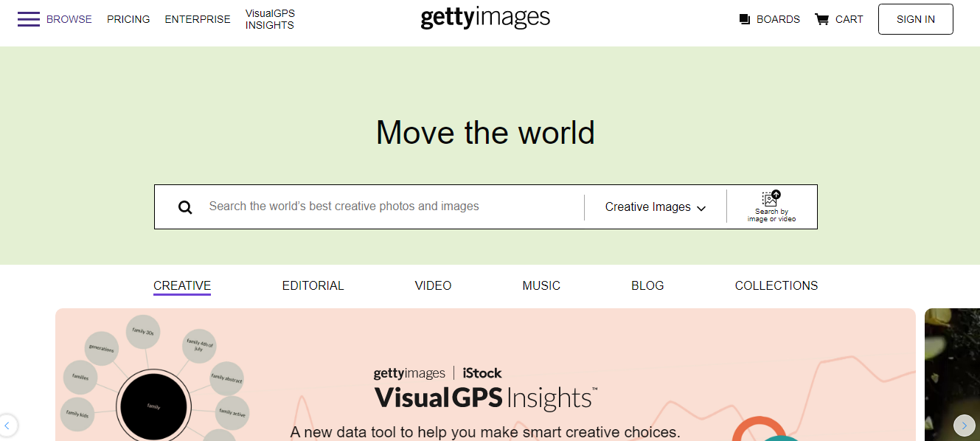Image resolution: width=980 pixels, height=441 pixels.
Task: Click the gettyimages logo in the header
Action: [485, 18]
